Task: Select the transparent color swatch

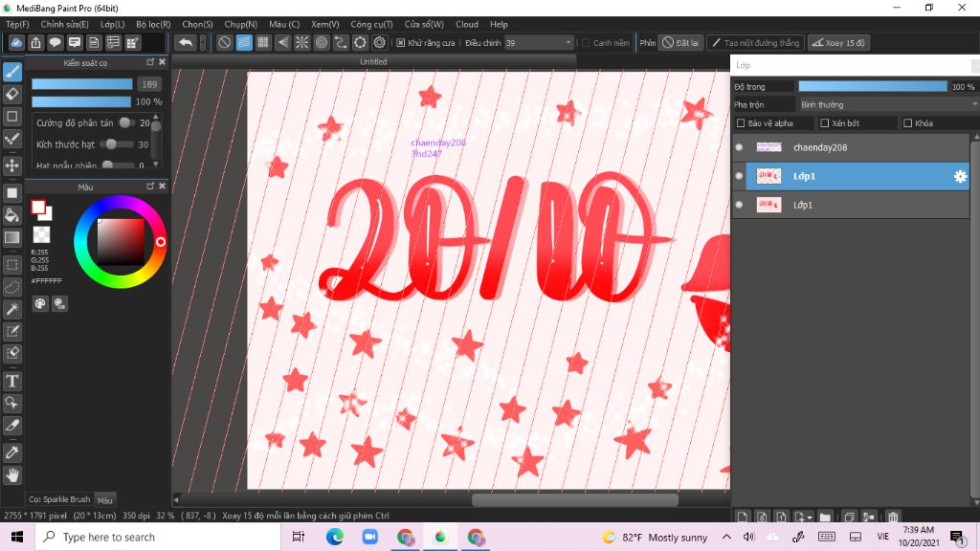Action: coord(41,235)
